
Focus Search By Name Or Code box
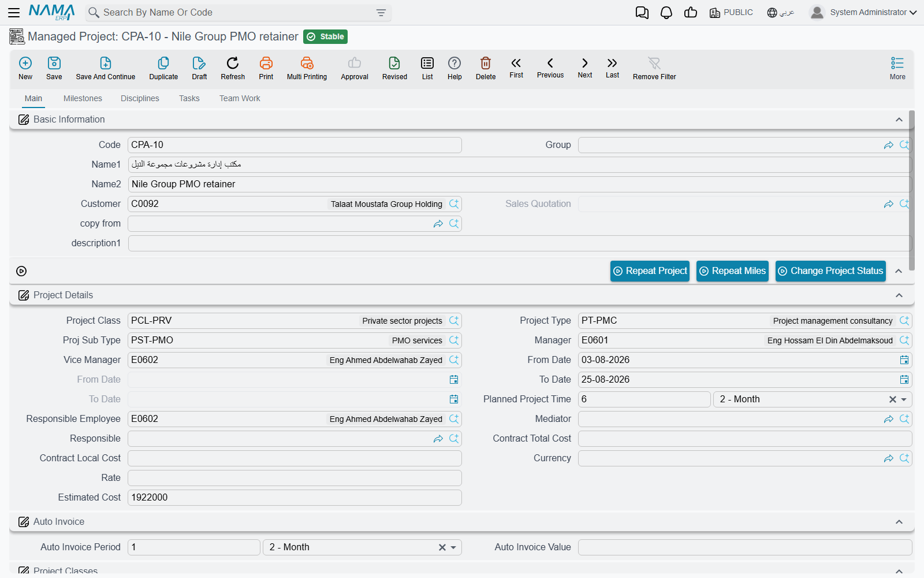238,12
